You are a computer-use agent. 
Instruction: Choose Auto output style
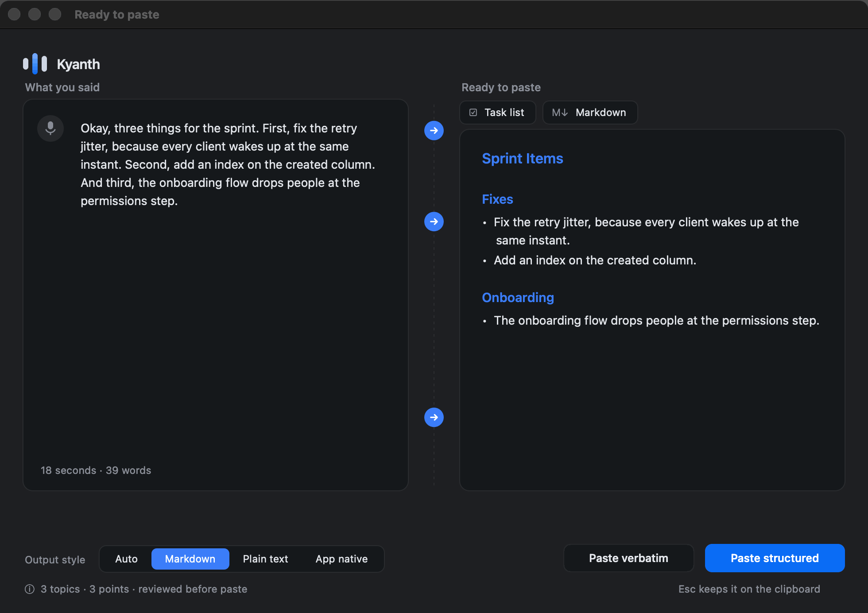(x=126, y=559)
